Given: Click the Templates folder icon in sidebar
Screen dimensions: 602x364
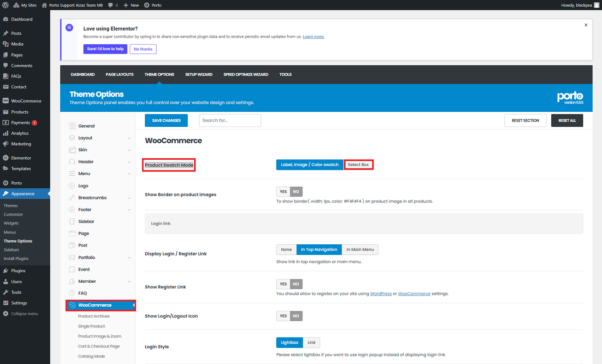Looking at the screenshot, I should pos(6,169).
